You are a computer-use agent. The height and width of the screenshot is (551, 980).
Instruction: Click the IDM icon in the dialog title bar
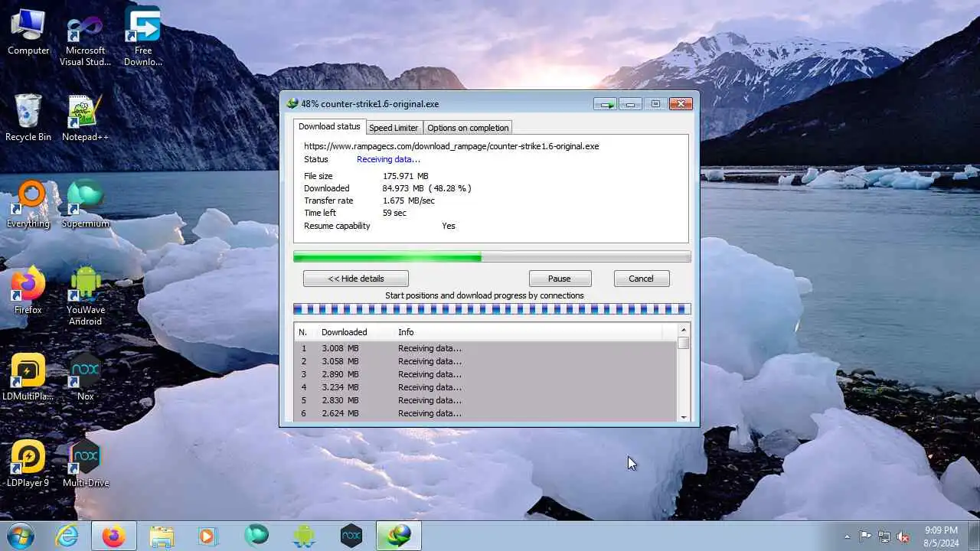coord(292,103)
